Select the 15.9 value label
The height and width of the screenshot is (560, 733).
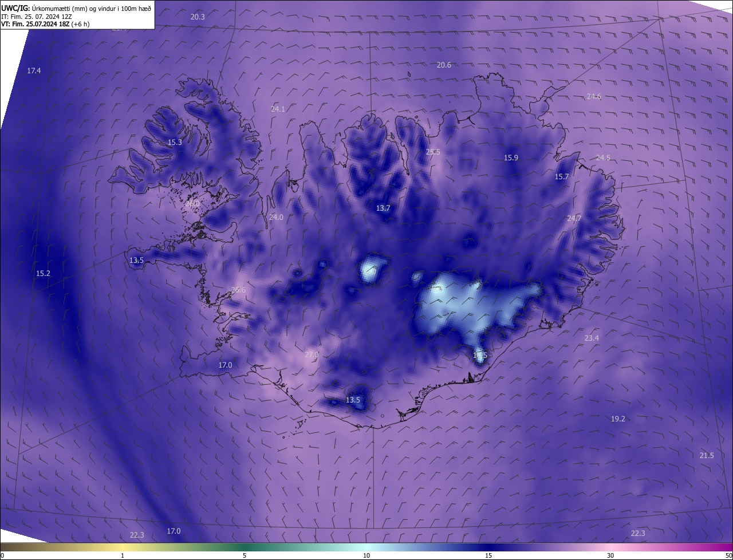511,158
